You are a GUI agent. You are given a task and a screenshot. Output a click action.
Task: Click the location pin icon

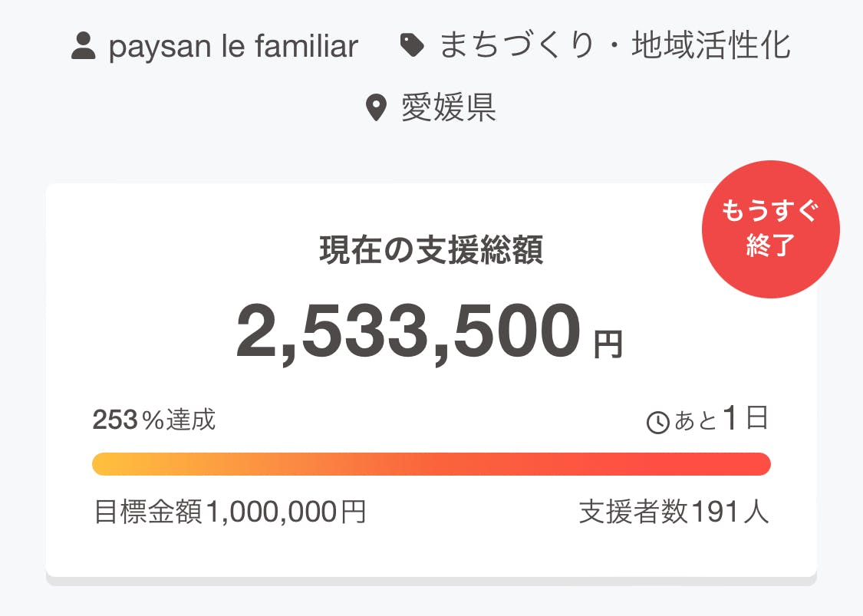[x=375, y=109]
